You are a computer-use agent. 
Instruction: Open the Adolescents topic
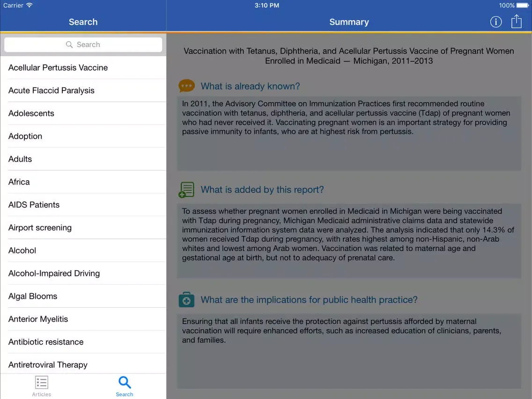[x=83, y=113]
